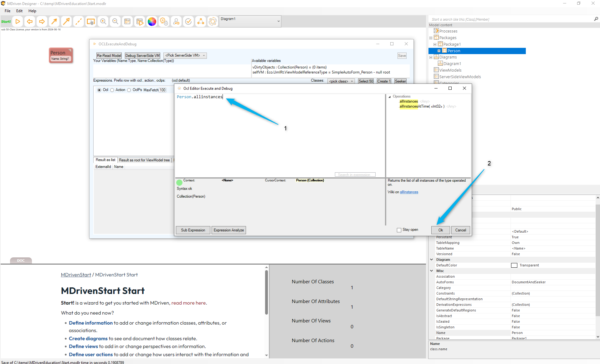Open the Diagram1 selector dropdown
This screenshot has width=600, height=364.
point(250,21)
